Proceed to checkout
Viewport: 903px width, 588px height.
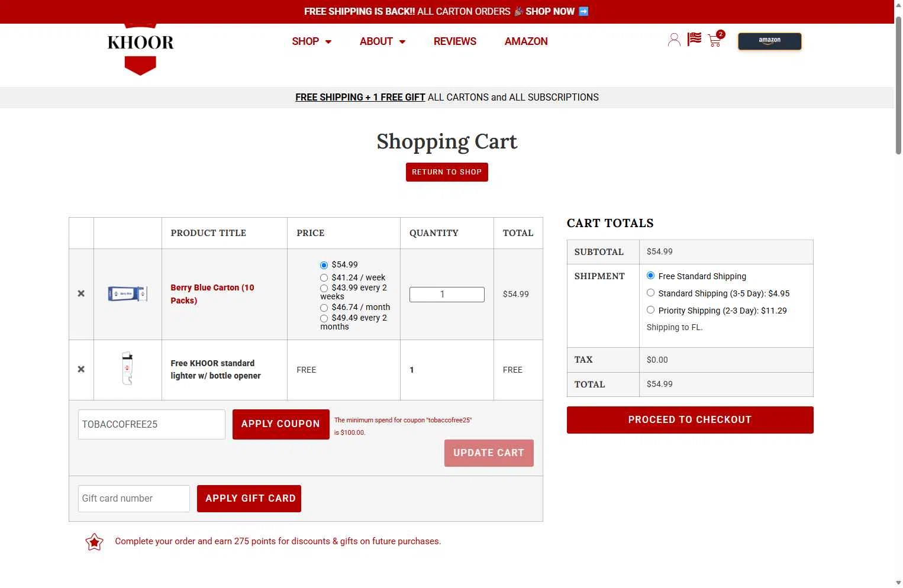pyautogui.click(x=690, y=420)
